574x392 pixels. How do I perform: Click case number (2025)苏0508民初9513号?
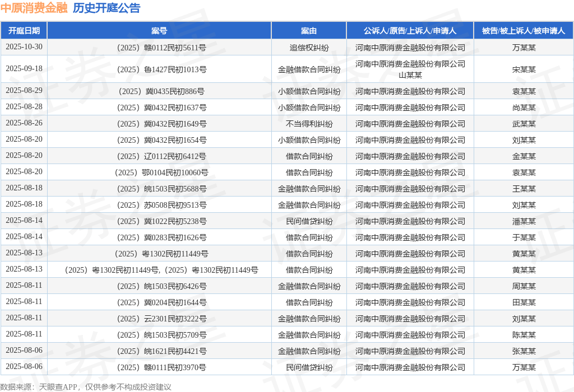click(x=161, y=205)
